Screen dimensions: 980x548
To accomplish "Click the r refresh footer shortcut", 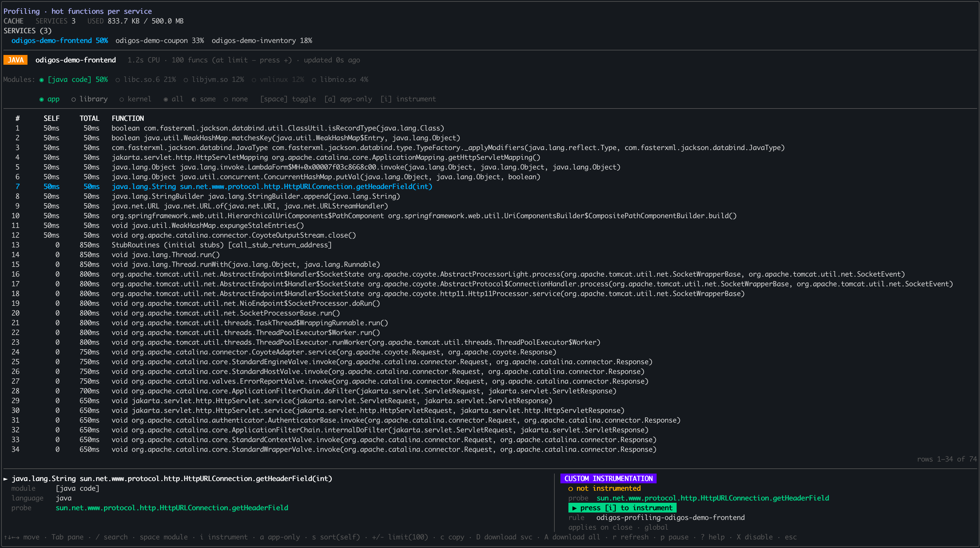I will point(630,537).
